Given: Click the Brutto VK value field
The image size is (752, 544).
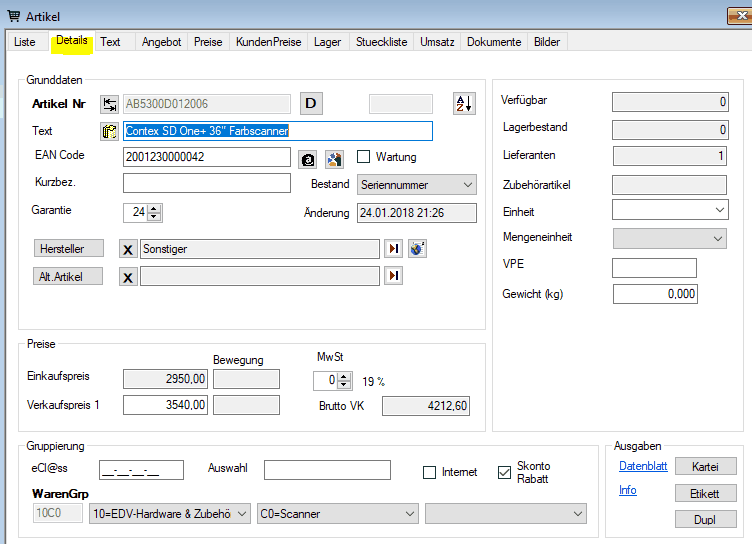Looking at the screenshot, I should 426,406.
